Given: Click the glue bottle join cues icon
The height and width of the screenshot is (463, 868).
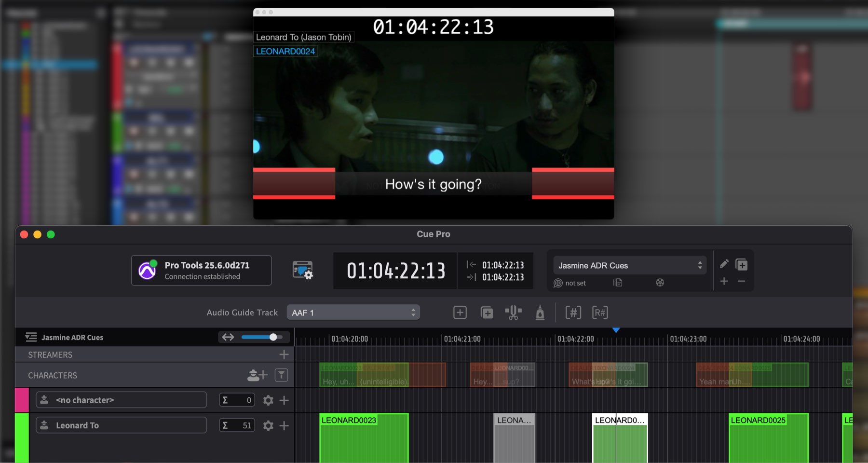Looking at the screenshot, I should pyautogui.click(x=540, y=313).
